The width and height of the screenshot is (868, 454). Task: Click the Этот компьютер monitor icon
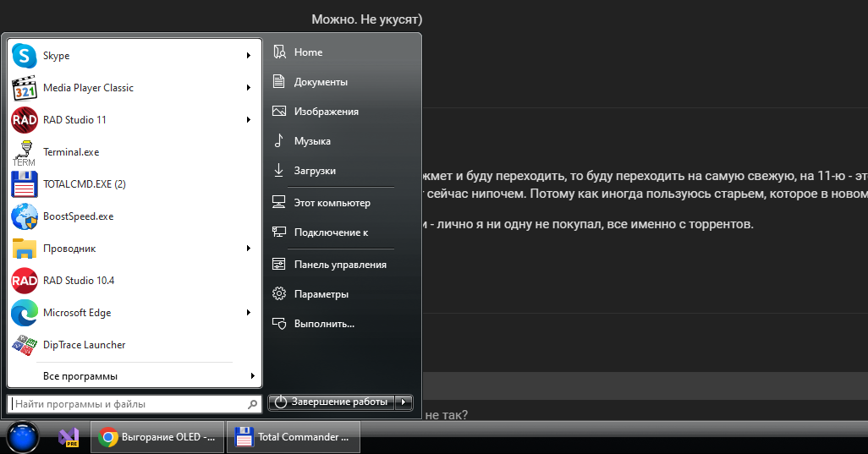click(279, 202)
